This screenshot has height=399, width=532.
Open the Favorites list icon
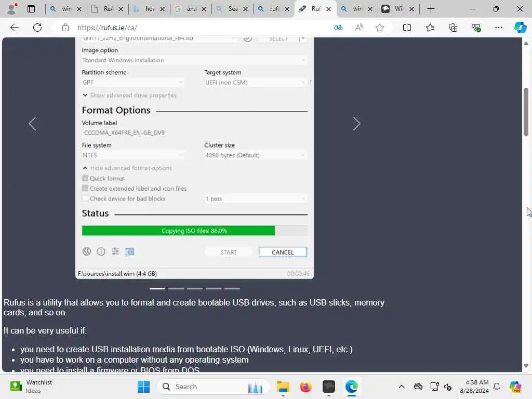pyautogui.click(x=430, y=28)
